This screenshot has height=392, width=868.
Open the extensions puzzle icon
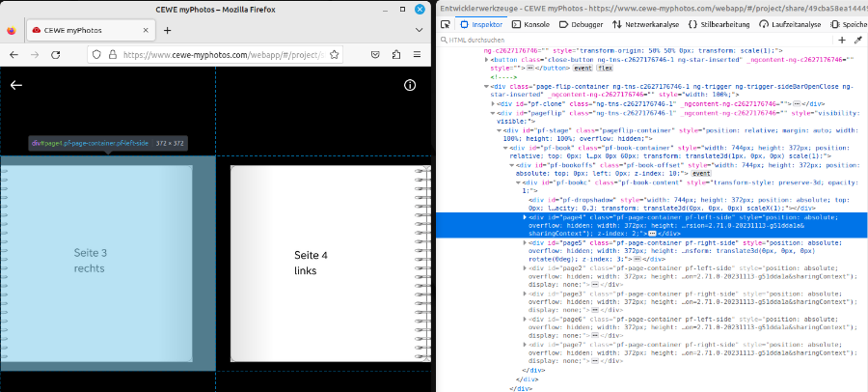396,55
